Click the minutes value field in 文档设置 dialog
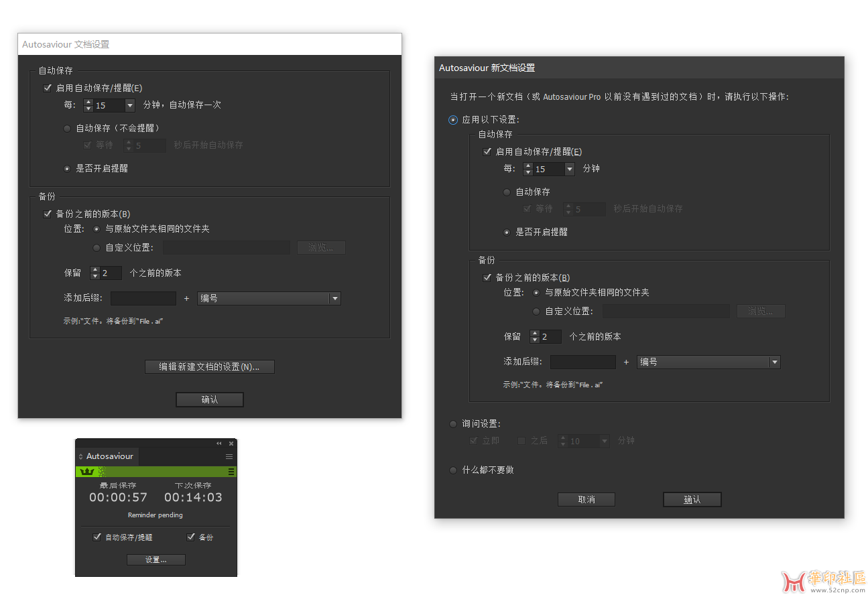The width and height of the screenshot is (868, 595). pos(109,105)
